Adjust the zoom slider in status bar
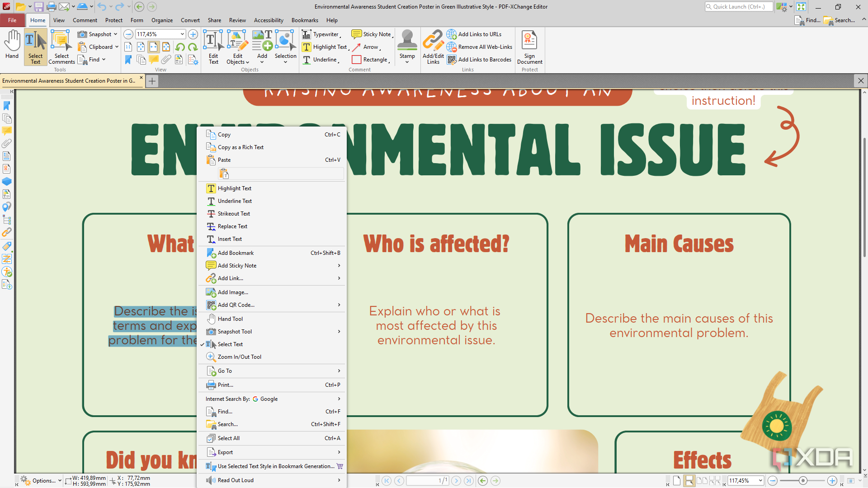Screen dimensions: 868x488 coord(803,481)
